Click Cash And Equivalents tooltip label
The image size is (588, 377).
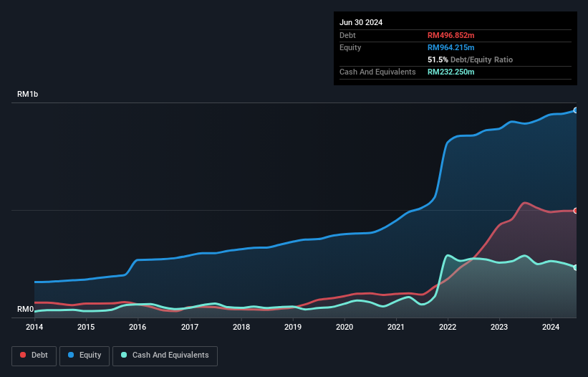click(x=377, y=72)
